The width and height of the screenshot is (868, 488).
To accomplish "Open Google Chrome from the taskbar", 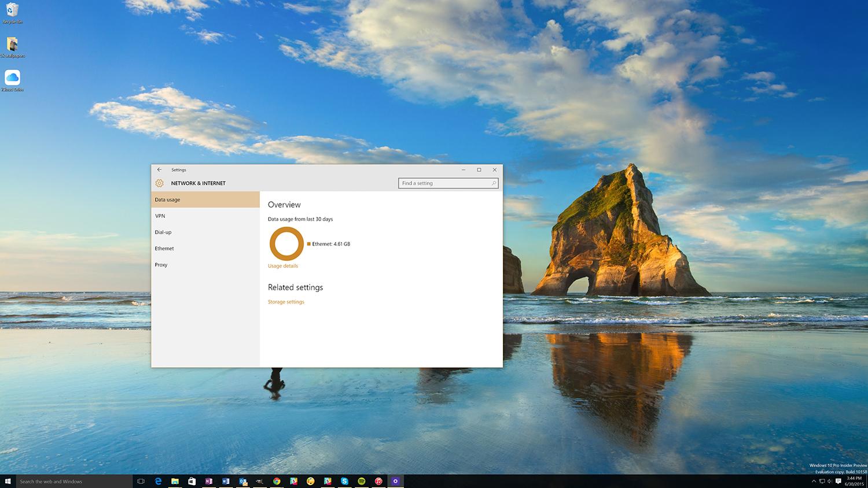I will 277,481.
